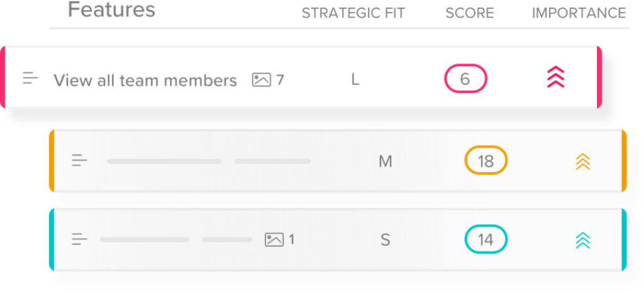Sort by the IMPORTANCE column header
644x291 pixels.
pyautogui.click(x=579, y=13)
